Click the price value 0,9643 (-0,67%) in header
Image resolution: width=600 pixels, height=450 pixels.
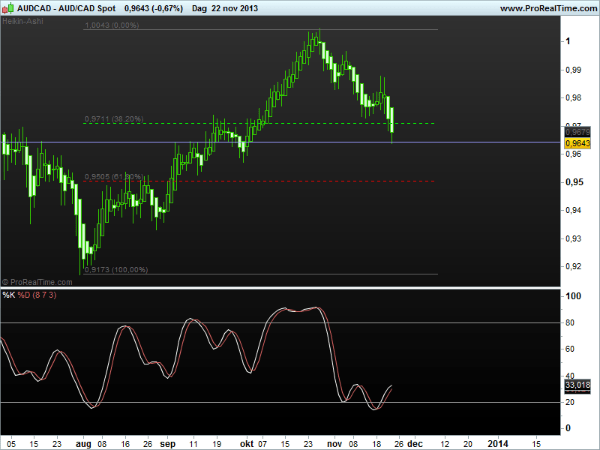[153, 8]
